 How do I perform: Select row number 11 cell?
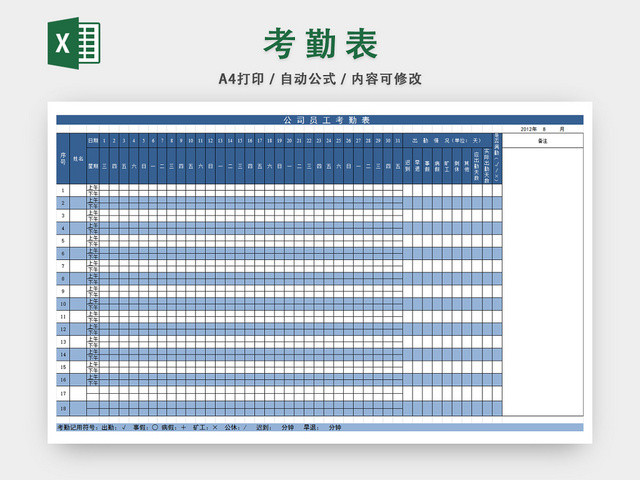pos(63,317)
